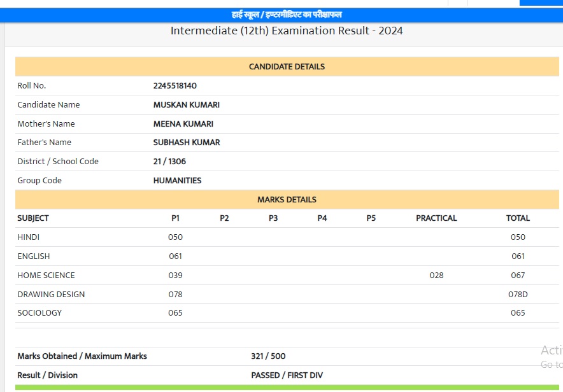This screenshot has width=563, height=392.
Task: Select the MARKS DETAILS section header
Action: pos(287,200)
